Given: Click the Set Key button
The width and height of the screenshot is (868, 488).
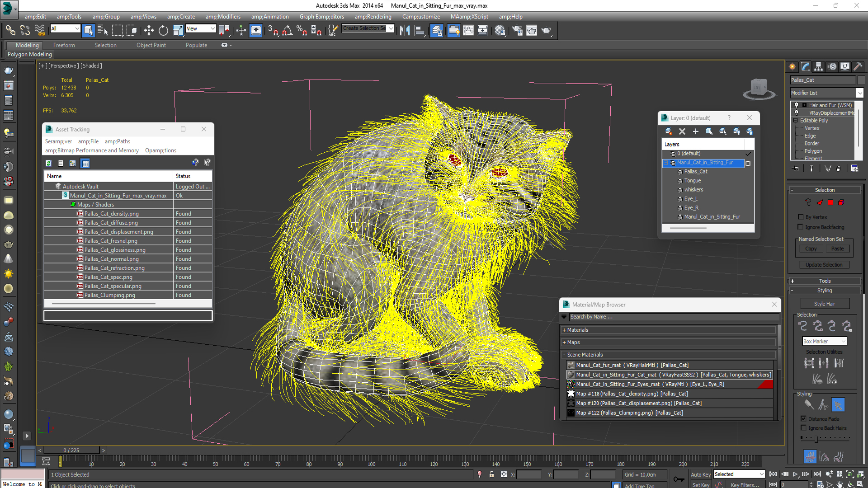Looking at the screenshot, I should [x=700, y=485].
